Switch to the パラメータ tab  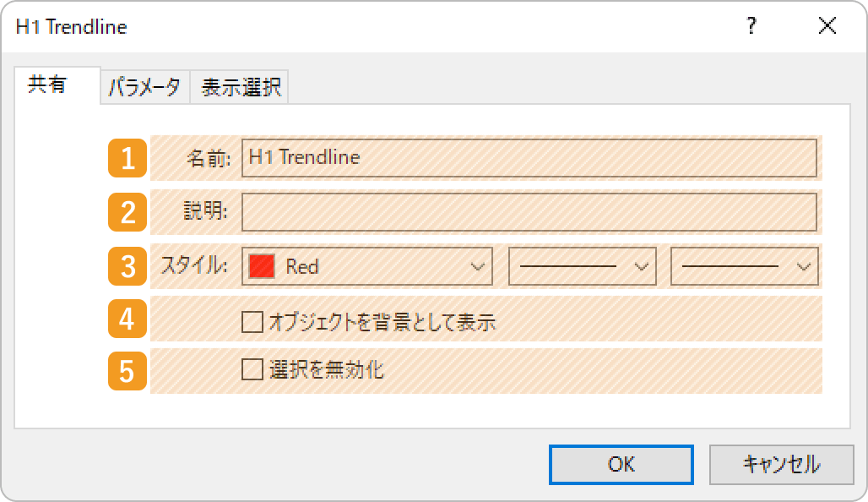coord(145,87)
